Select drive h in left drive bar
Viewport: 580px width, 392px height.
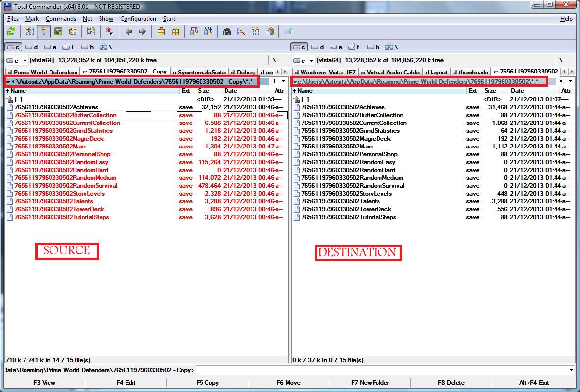(x=87, y=47)
